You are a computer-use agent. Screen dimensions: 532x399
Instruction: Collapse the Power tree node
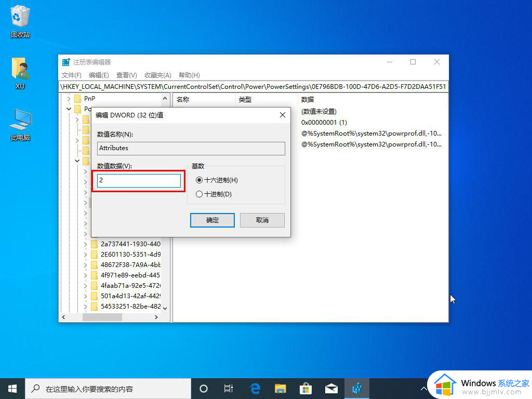click(x=69, y=109)
